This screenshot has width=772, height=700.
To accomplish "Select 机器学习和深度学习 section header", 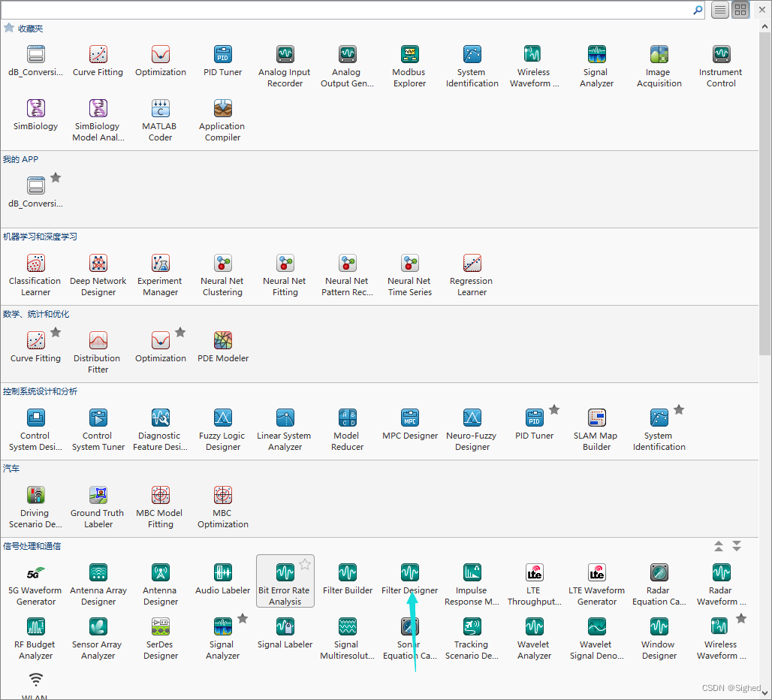I will click(x=40, y=237).
